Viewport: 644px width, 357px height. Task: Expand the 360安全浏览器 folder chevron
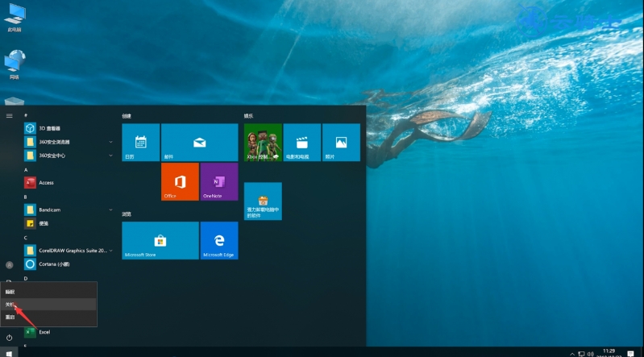110,142
